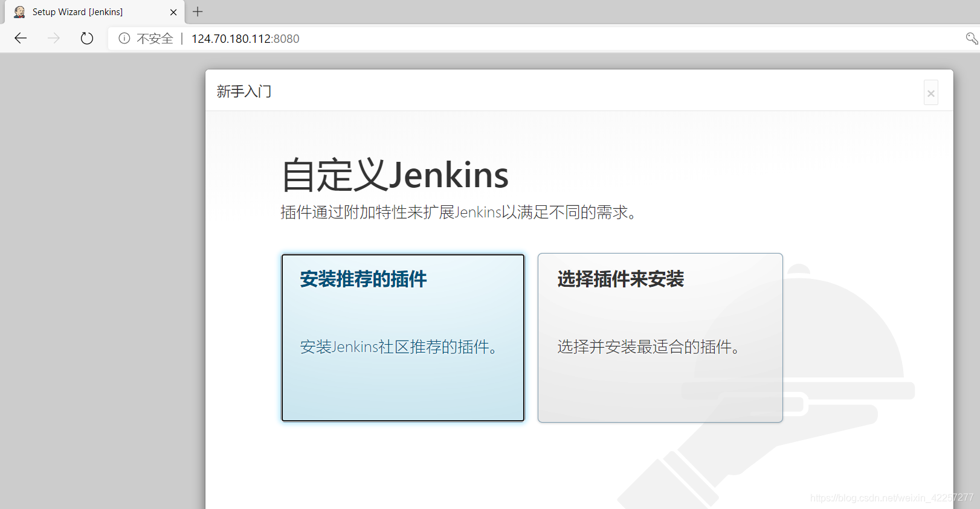Click the zoom magnifier icon in the address bar
The height and width of the screenshot is (509, 980).
coord(972,39)
